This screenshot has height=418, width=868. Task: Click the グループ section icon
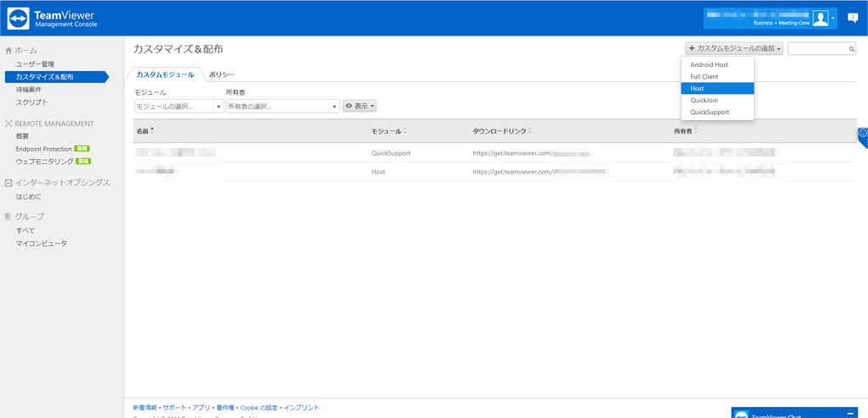click(8, 216)
